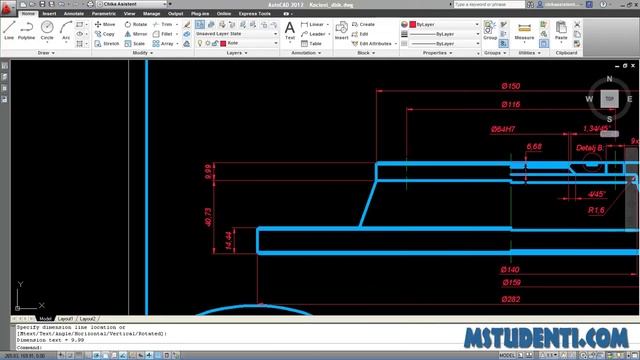Toggle the layer lock padlock icon
Image resolution: width=640 pixels, height=360 pixels.
[x=215, y=43]
